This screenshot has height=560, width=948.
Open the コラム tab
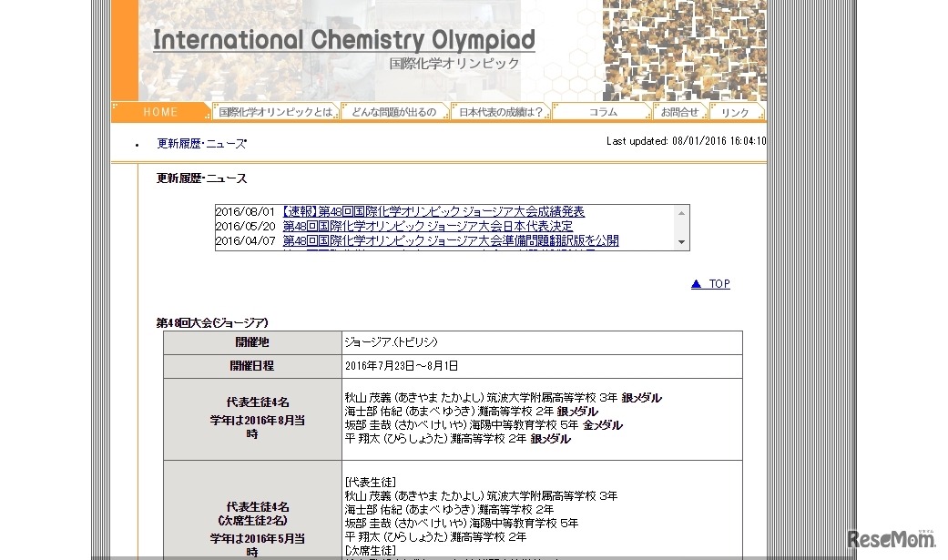(602, 110)
